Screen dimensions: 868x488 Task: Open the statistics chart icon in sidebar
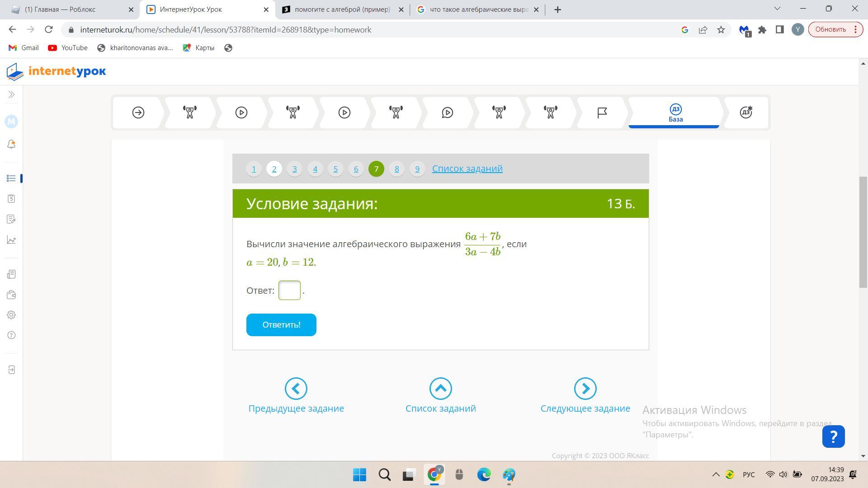[11, 240]
